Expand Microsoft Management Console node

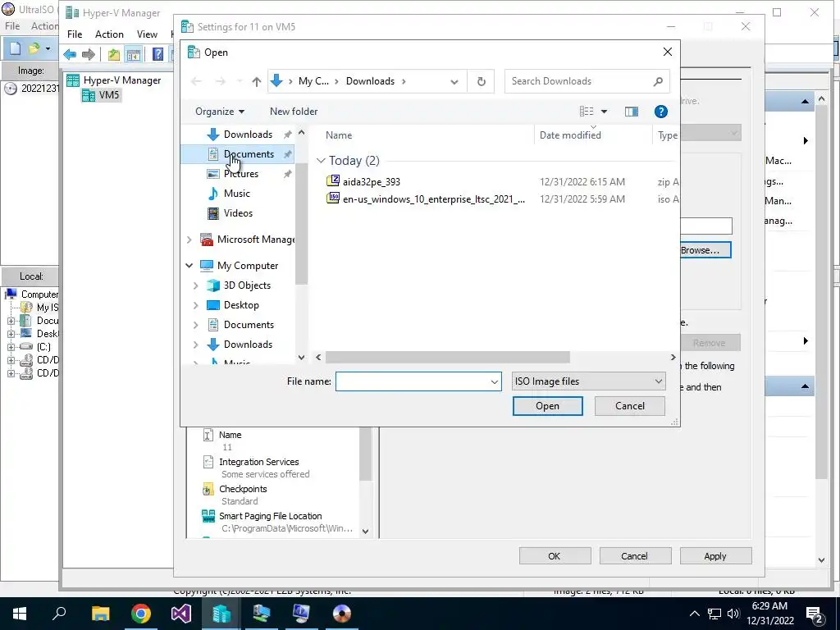(x=189, y=240)
